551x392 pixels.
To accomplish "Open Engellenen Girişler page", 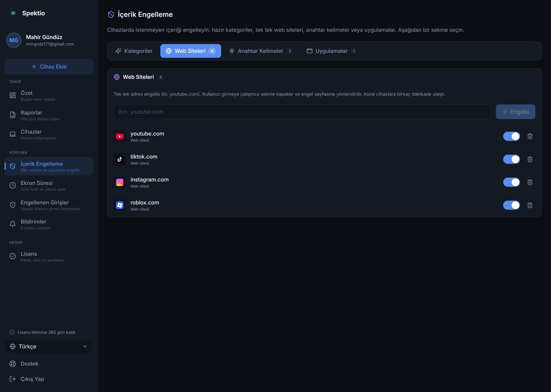I will tap(49, 205).
